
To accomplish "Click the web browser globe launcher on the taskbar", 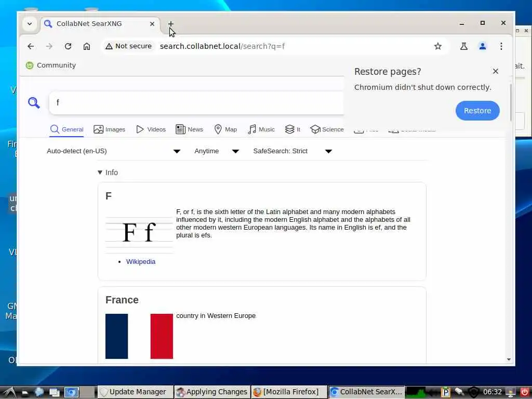I will click(39, 392).
